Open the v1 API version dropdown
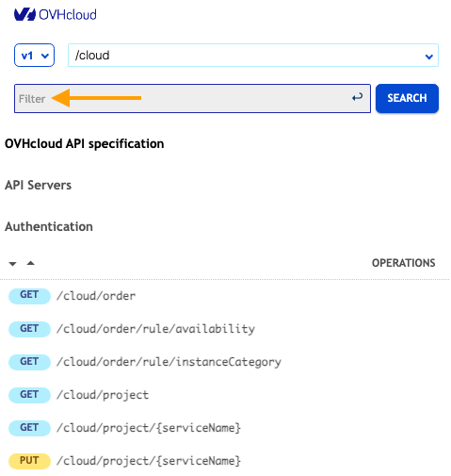Viewport: 451px width, 476px height. (34, 56)
